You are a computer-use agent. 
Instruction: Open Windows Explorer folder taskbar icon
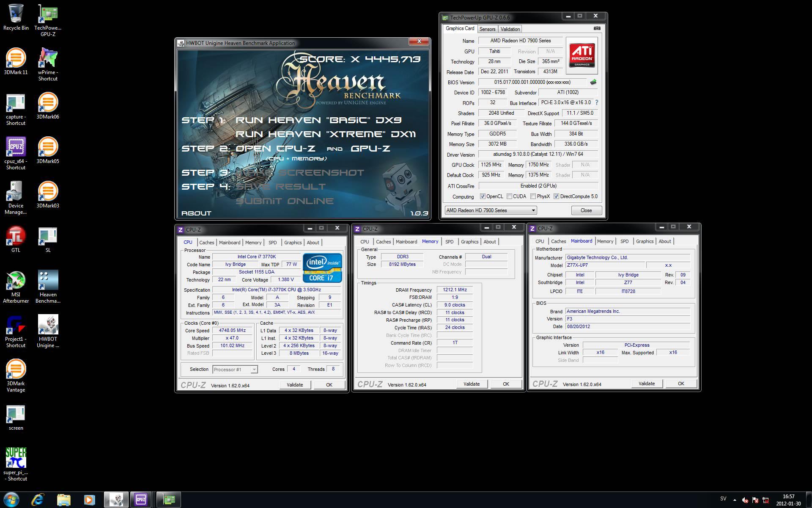coord(63,500)
